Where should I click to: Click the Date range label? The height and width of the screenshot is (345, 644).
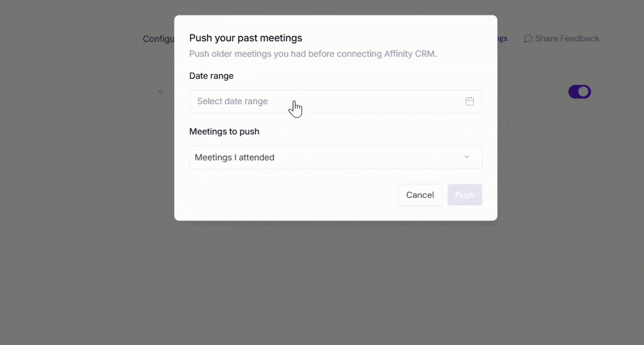211,76
